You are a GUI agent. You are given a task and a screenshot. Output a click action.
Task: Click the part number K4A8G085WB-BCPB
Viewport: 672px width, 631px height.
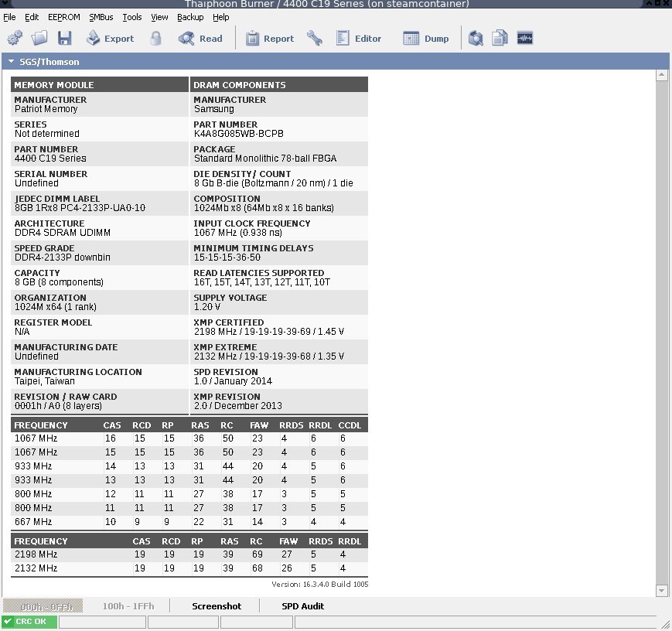point(239,134)
